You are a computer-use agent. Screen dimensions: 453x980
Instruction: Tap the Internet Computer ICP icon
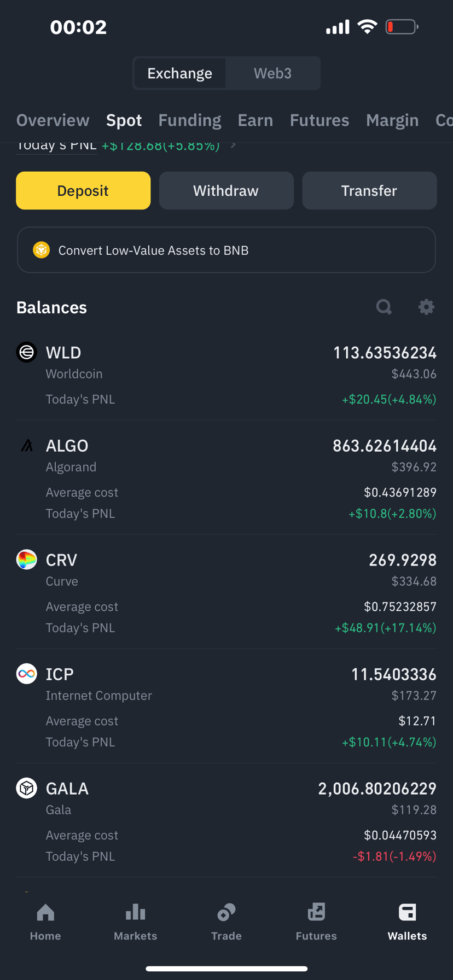pyautogui.click(x=26, y=674)
